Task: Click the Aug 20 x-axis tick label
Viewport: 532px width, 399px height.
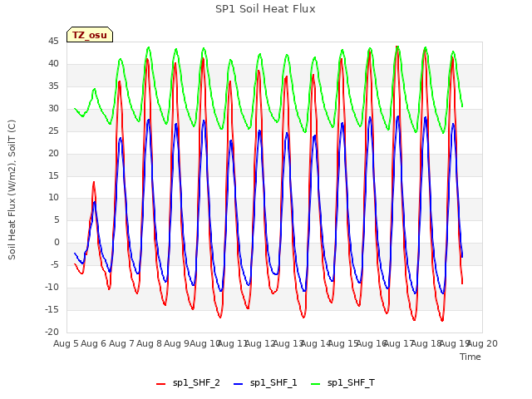Action: [x=483, y=343]
